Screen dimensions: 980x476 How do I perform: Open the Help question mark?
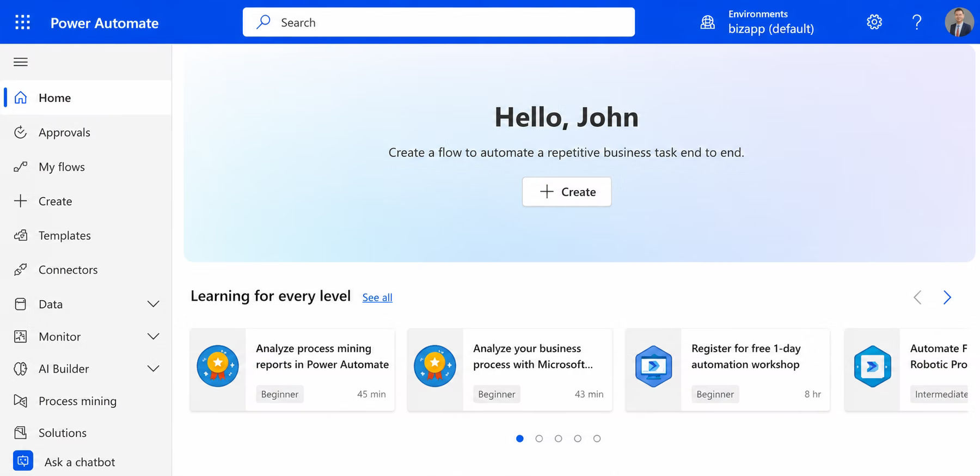[x=917, y=22]
